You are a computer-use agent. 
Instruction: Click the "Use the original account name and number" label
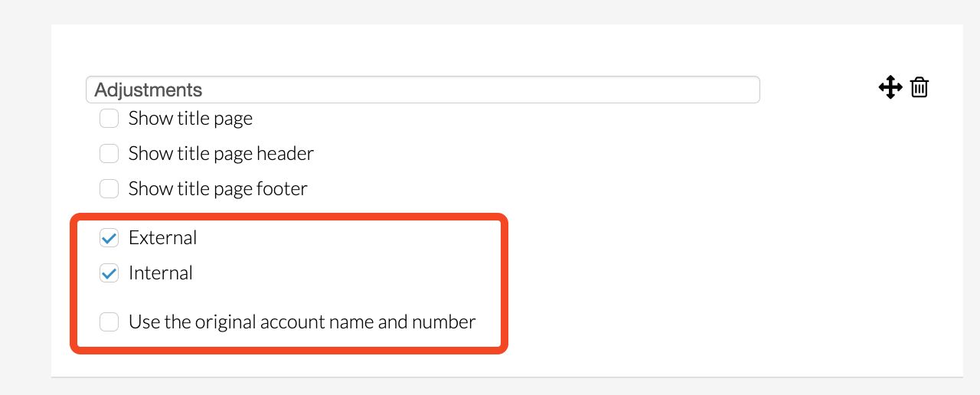302,322
